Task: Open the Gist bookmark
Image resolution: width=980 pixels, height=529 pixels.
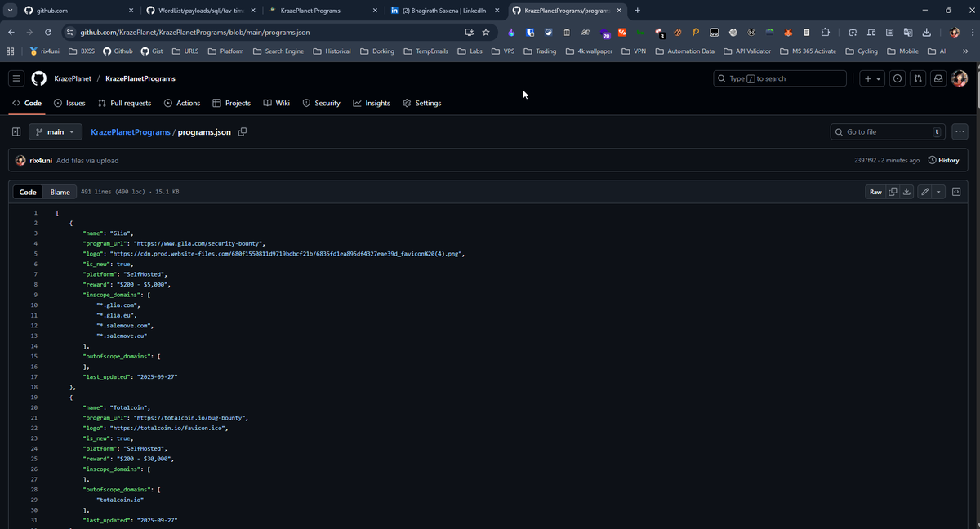Action: click(x=152, y=51)
